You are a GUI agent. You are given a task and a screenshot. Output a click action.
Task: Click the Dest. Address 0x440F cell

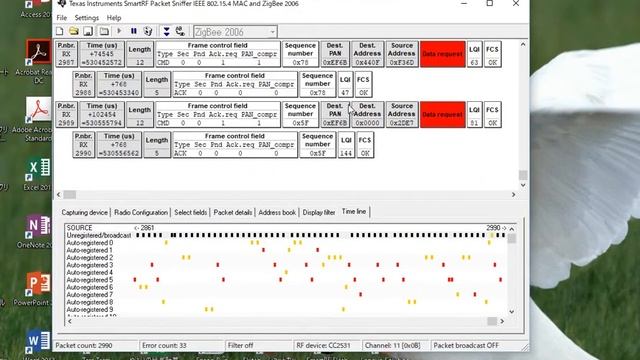[x=367, y=54]
